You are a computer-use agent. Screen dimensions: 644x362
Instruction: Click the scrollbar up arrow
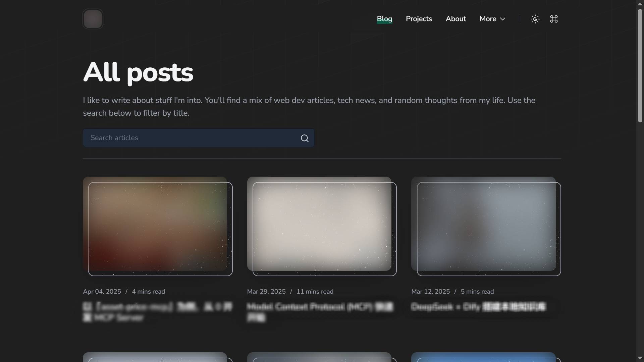640,4
